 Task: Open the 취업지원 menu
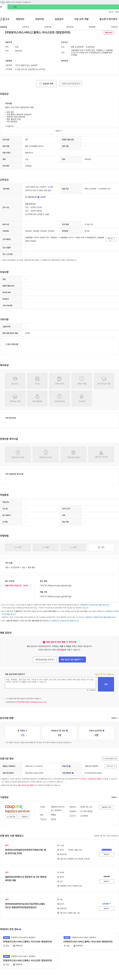(40, 19)
